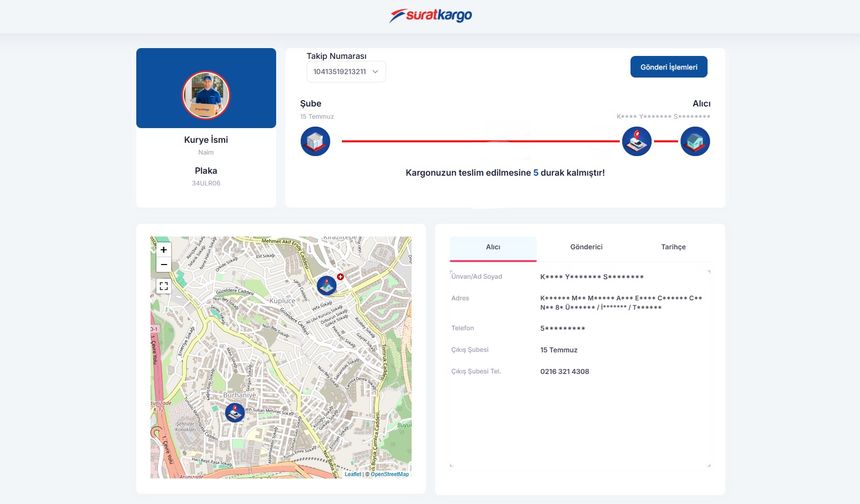Select the Alıcı tab
Screen dimensions: 860x504
493,247
